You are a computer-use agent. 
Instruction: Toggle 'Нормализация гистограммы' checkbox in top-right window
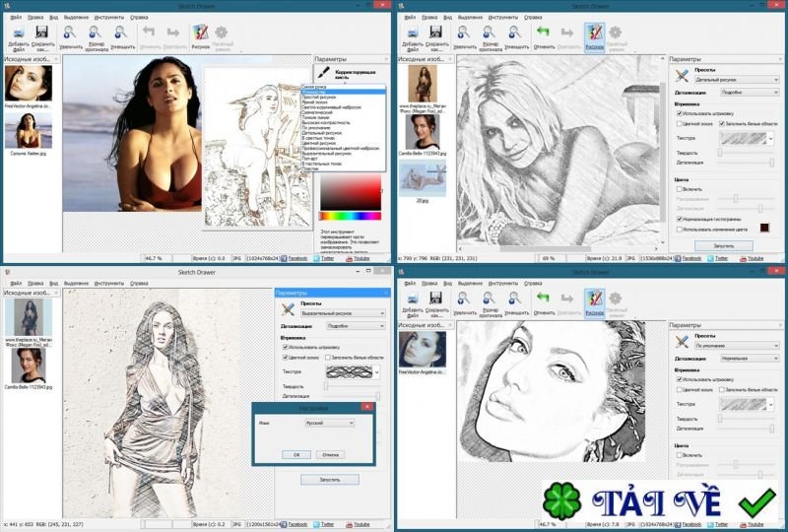(680, 219)
